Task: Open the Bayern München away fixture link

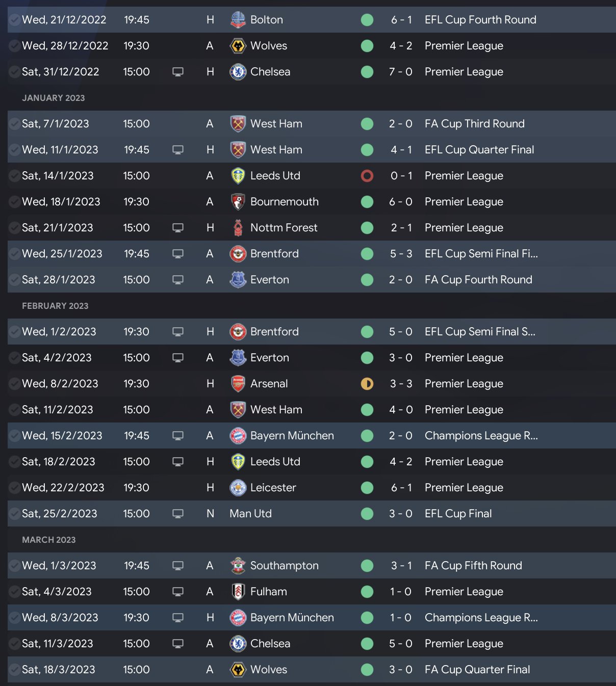Action: click(x=292, y=436)
